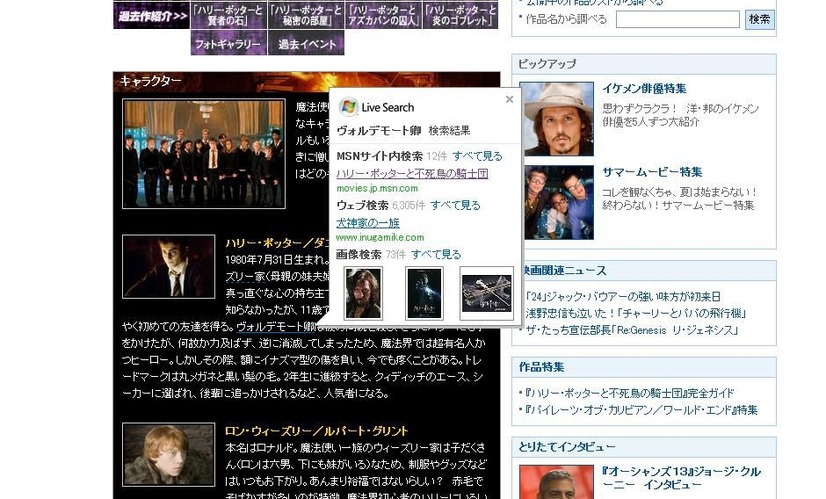Open the 犬神家の一族 result link

tap(368, 222)
